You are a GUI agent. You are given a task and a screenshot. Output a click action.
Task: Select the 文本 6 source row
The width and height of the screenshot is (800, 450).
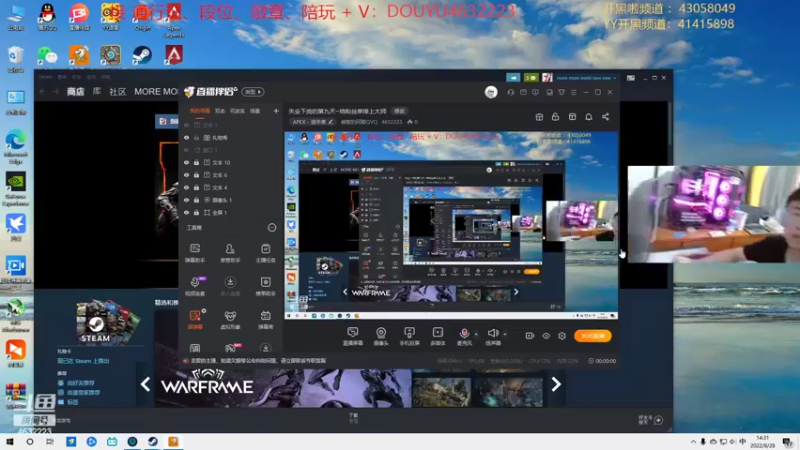click(232, 175)
